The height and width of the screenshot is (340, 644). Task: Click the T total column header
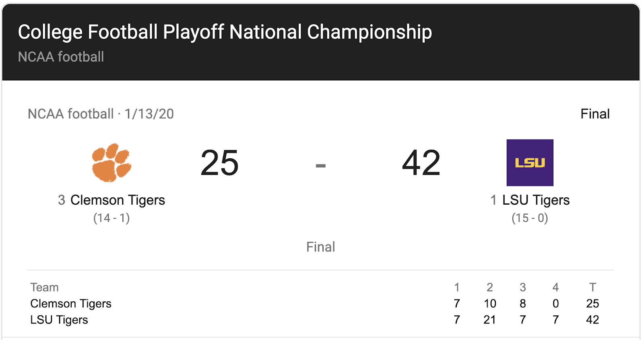tap(592, 287)
